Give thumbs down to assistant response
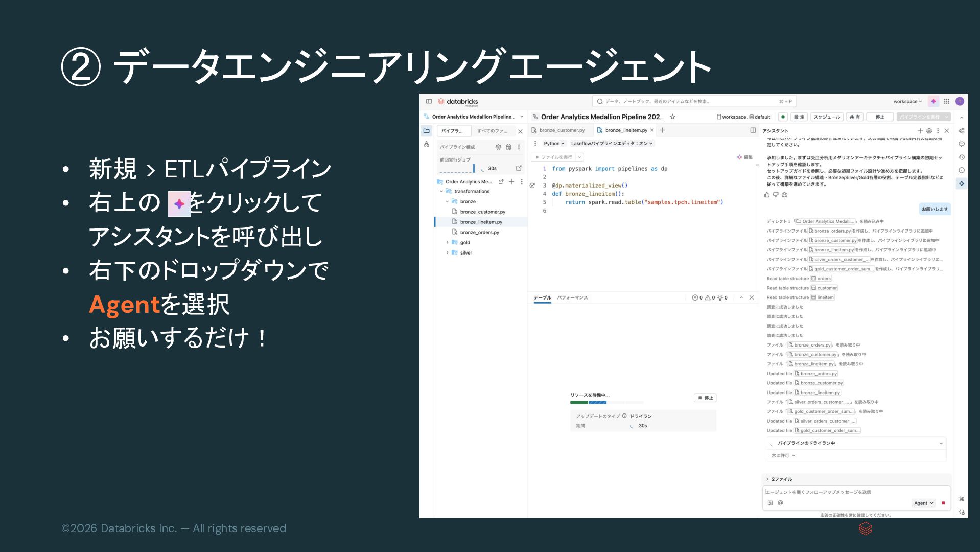980x552 pixels. (776, 195)
